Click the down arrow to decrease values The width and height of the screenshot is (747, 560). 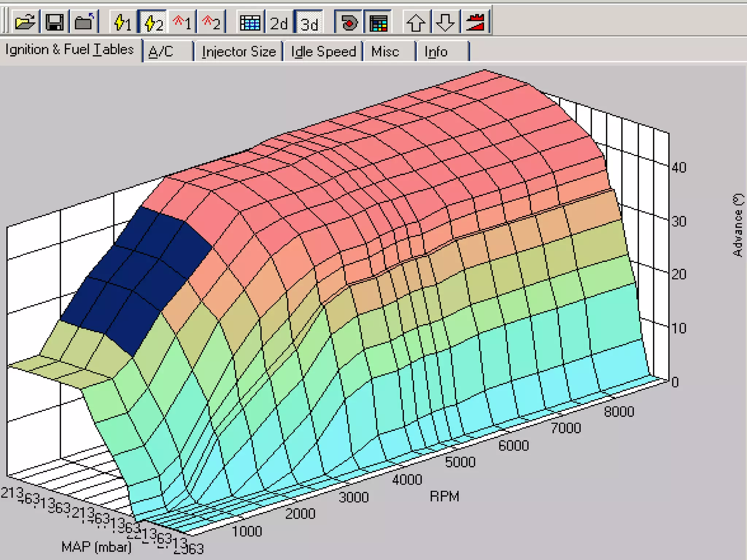445,23
